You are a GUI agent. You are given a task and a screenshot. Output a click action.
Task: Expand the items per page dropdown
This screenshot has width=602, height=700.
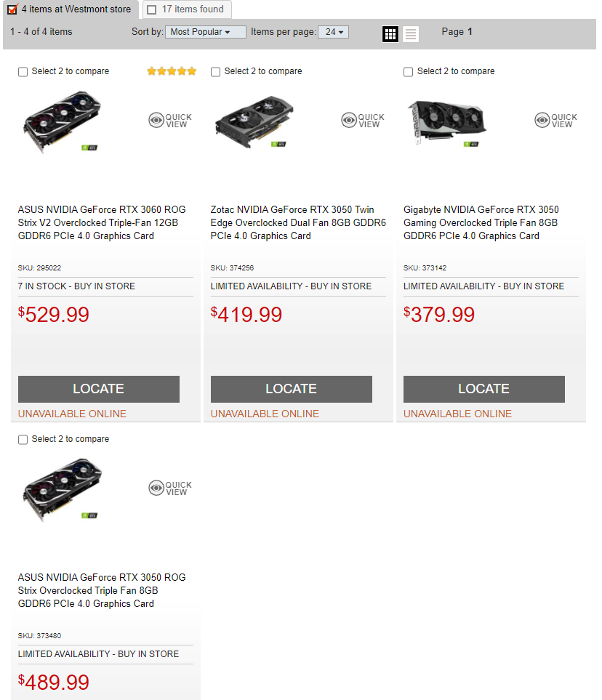[333, 32]
